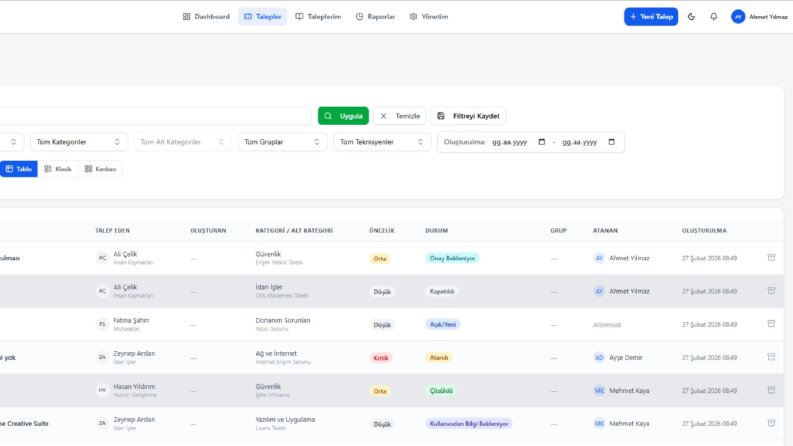793x446 pixels.
Task: Click Hasan Yıldırım requester name
Action: (x=134, y=387)
